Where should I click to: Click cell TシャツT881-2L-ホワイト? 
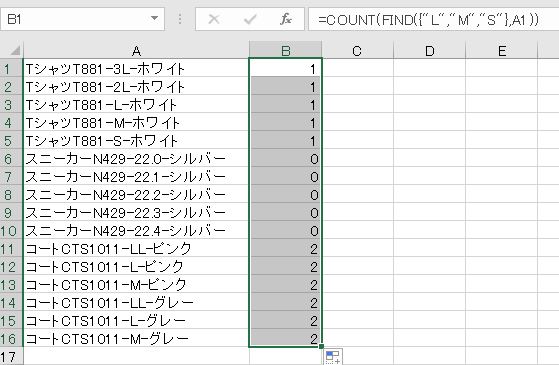tap(136, 86)
